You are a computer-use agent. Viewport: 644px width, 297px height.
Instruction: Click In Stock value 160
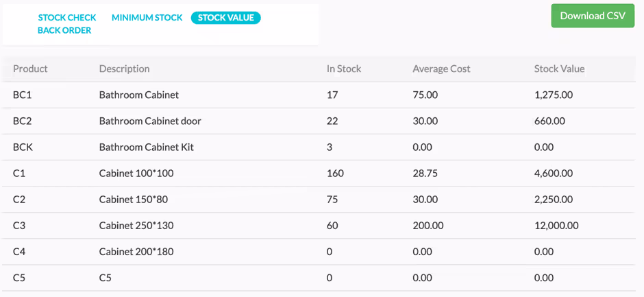(x=335, y=174)
